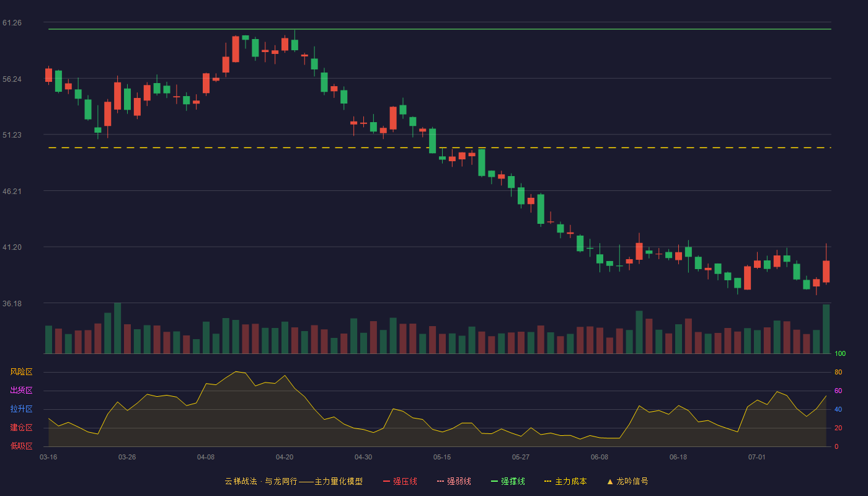Click the 06-18 date label
Screen dimensions: 868x496
[678, 457]
